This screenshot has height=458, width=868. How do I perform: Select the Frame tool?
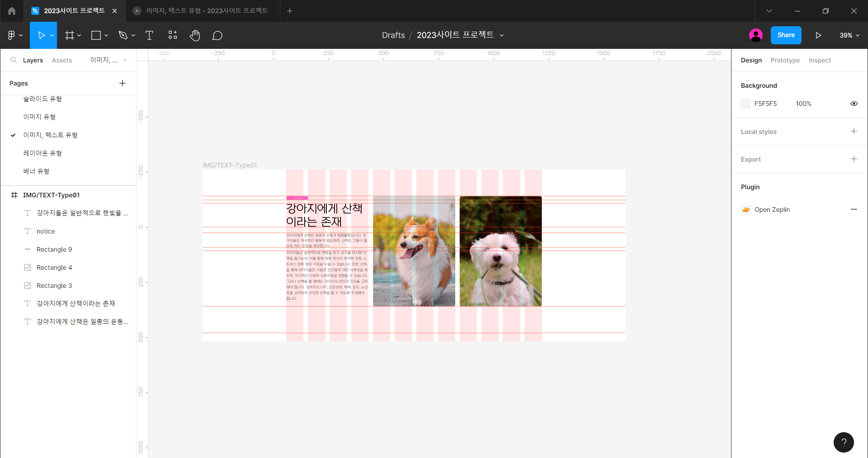point(69,35)
